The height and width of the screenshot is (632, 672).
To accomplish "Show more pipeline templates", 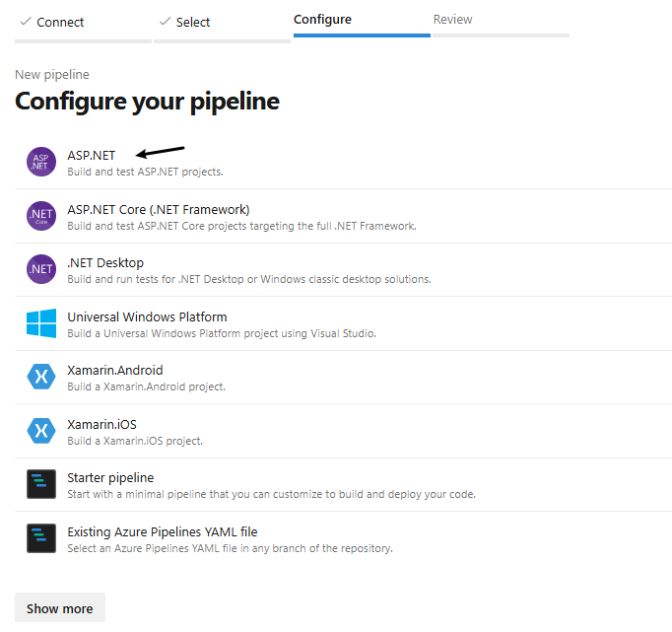I will pyautogui.click(x=60, y=608).
